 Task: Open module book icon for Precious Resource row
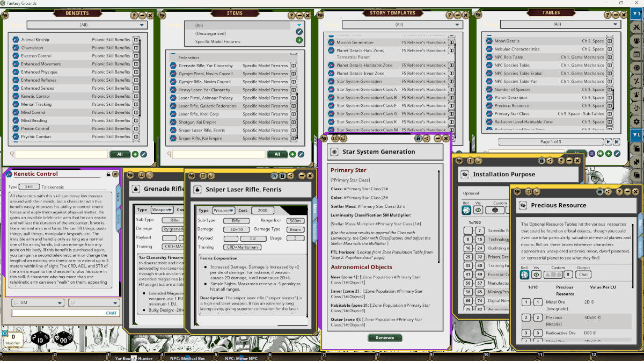(611, 106)
